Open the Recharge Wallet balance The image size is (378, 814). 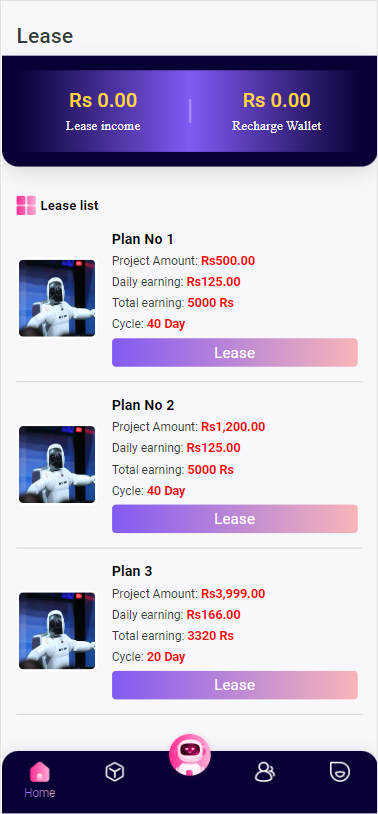tap(277, 100)
